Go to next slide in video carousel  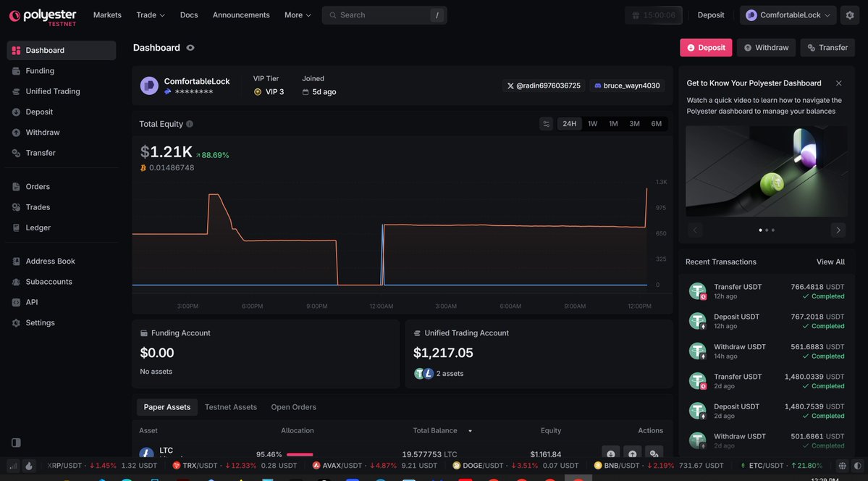[x=838, y=230]
